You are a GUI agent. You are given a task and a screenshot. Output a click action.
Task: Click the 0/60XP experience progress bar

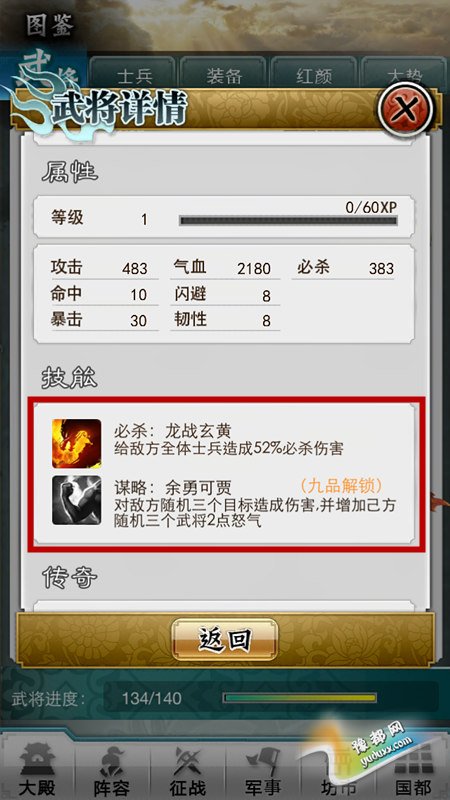288,220
